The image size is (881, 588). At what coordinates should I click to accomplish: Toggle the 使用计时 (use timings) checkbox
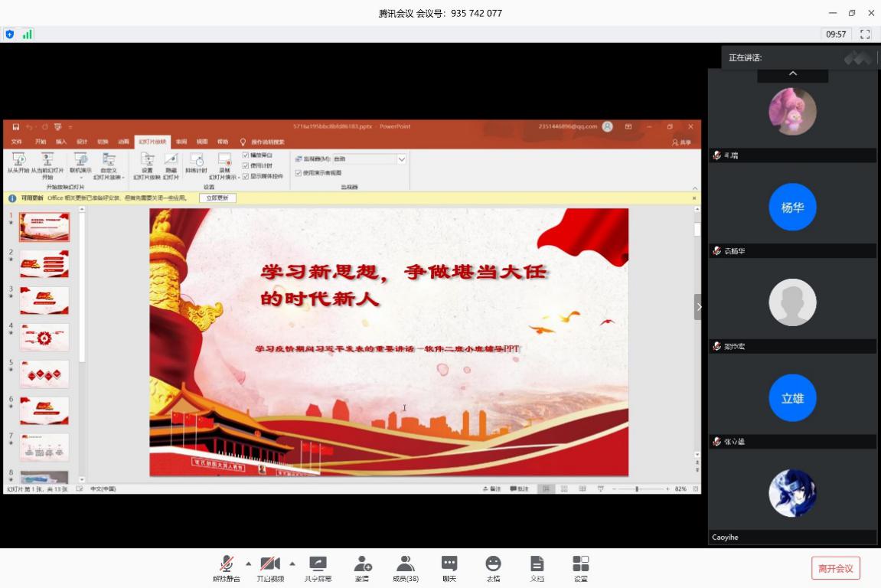coord(246,165)
